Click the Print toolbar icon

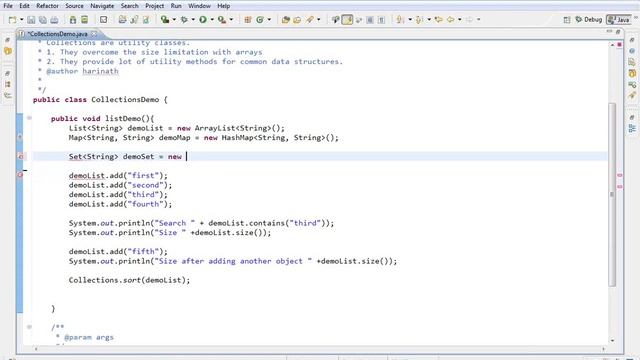(54, 20)
